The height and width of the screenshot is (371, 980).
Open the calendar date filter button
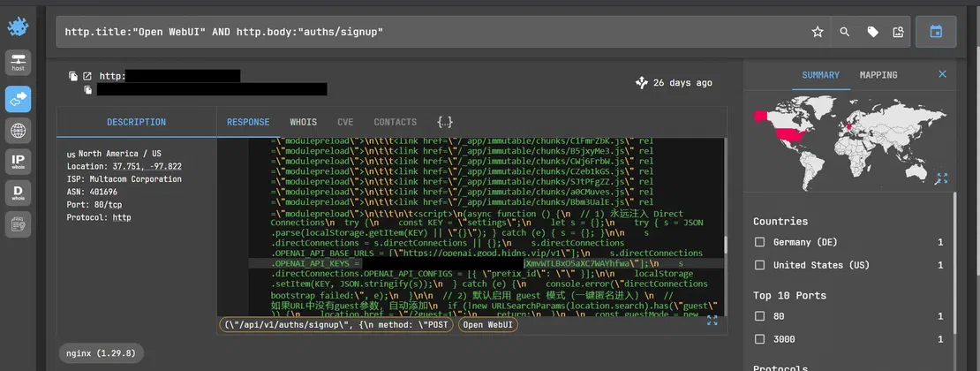(x=936, y=32)
